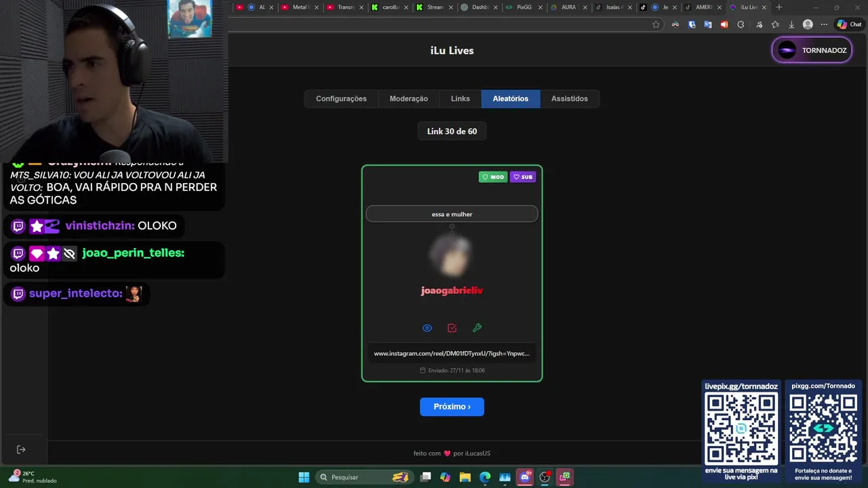Click the Superman picture above the webcam
The height and width of the screenshot is (488, 868).
point(190,19)
